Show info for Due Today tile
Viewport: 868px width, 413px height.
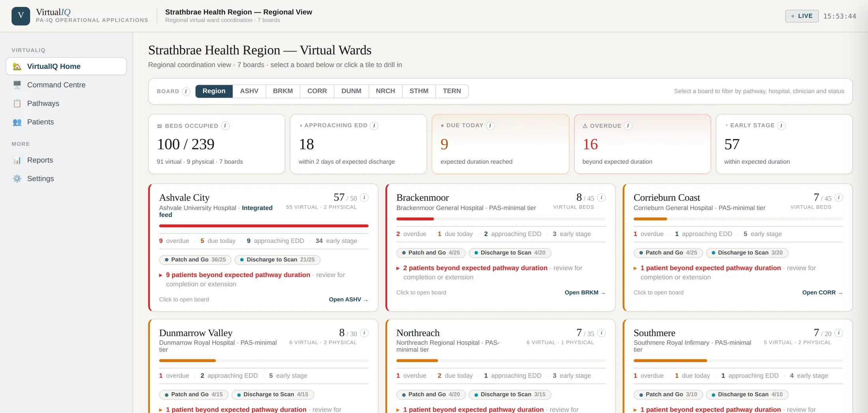coord(490,125)
